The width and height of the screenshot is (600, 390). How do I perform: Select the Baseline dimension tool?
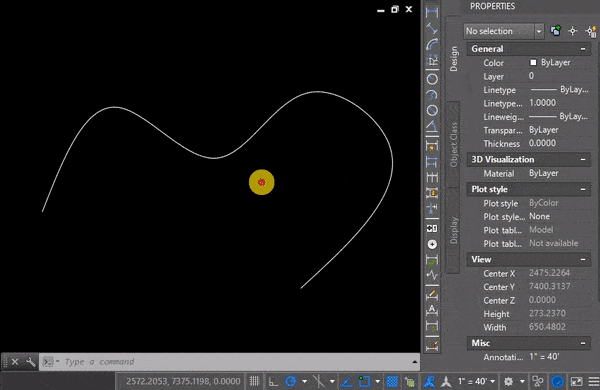432,162
